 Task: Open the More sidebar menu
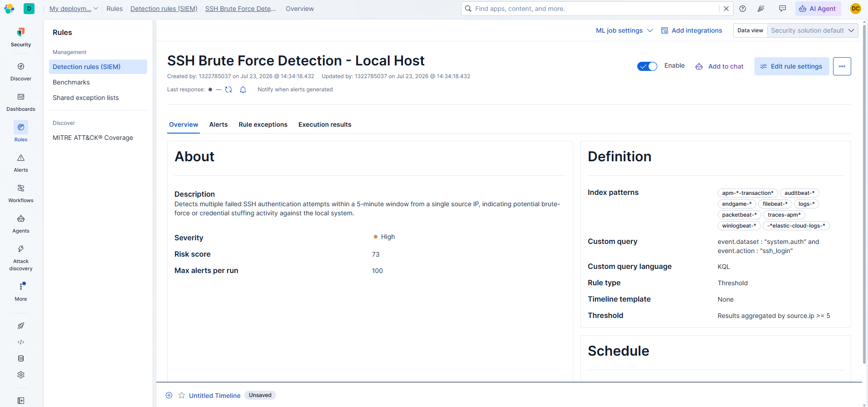click(x=21, y=292)
